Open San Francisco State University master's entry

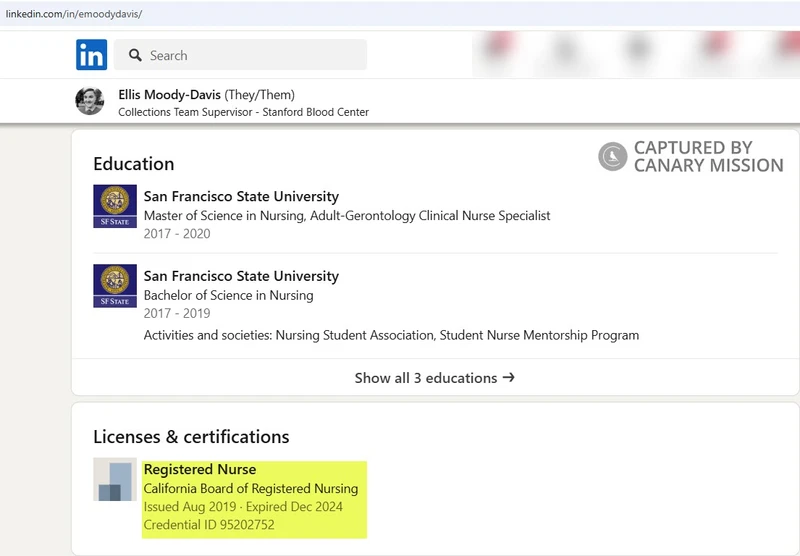click(x=241, y=196)
